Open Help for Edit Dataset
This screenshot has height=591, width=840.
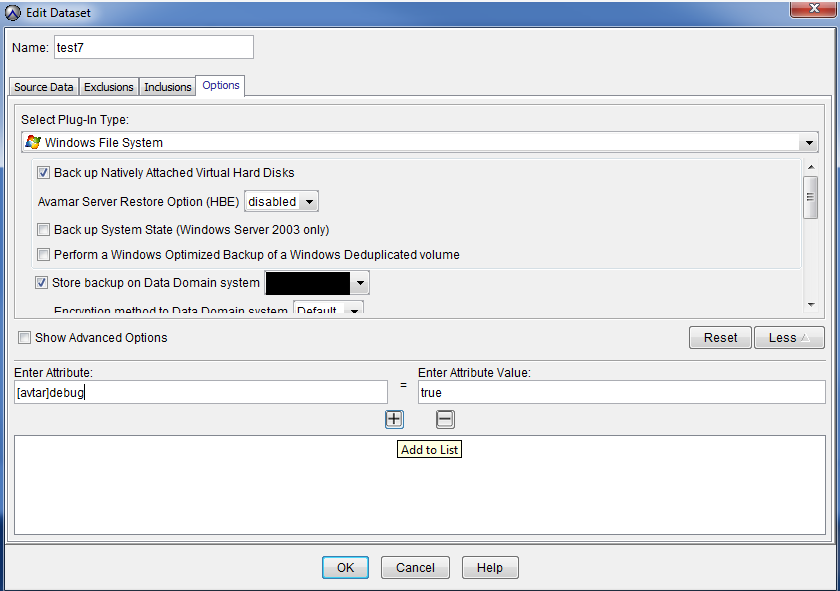point(490,567)
